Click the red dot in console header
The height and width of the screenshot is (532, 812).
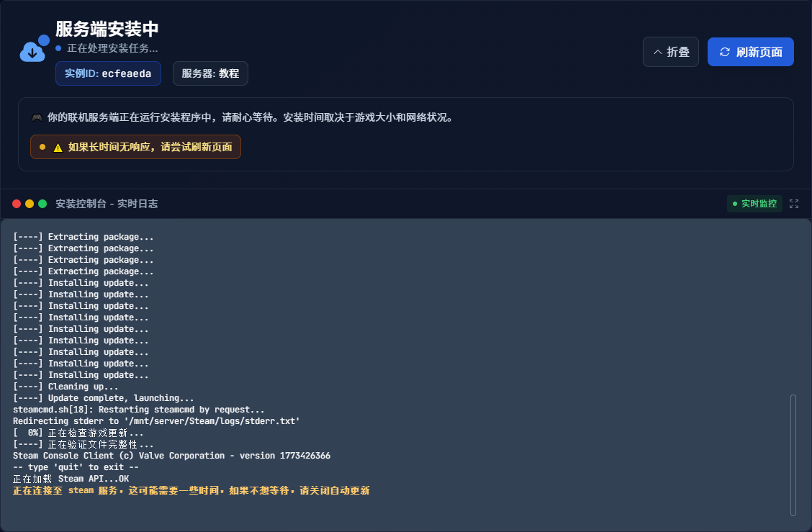[17, 204]
